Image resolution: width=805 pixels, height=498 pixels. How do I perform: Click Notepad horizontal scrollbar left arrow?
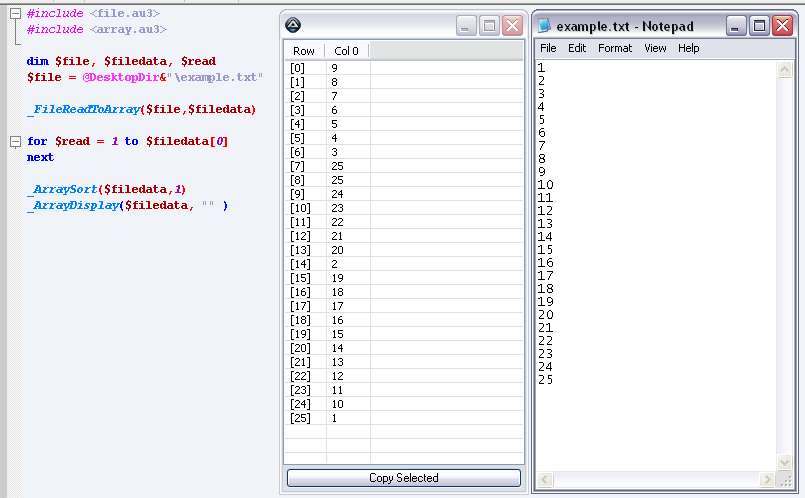tap(545, 481)
